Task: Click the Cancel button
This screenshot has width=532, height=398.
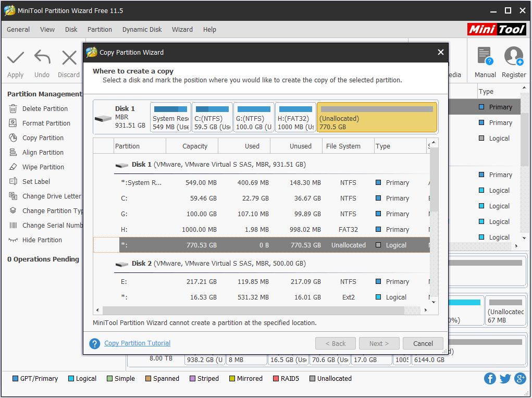Action: click(x=423, y=343)
